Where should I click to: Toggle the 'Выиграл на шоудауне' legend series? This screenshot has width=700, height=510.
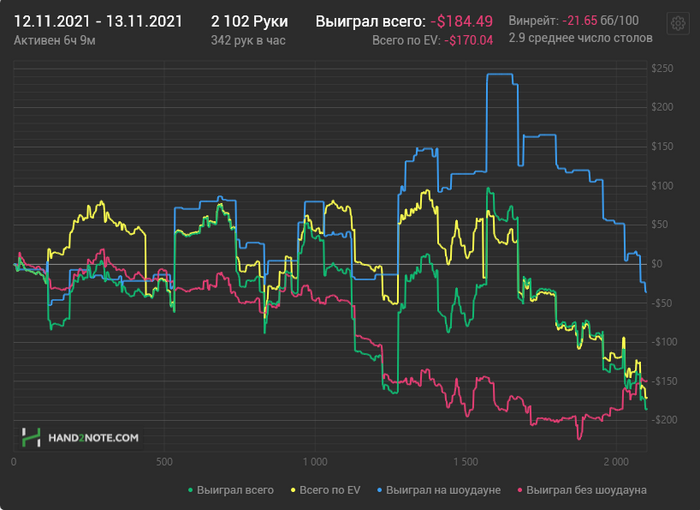439,490
